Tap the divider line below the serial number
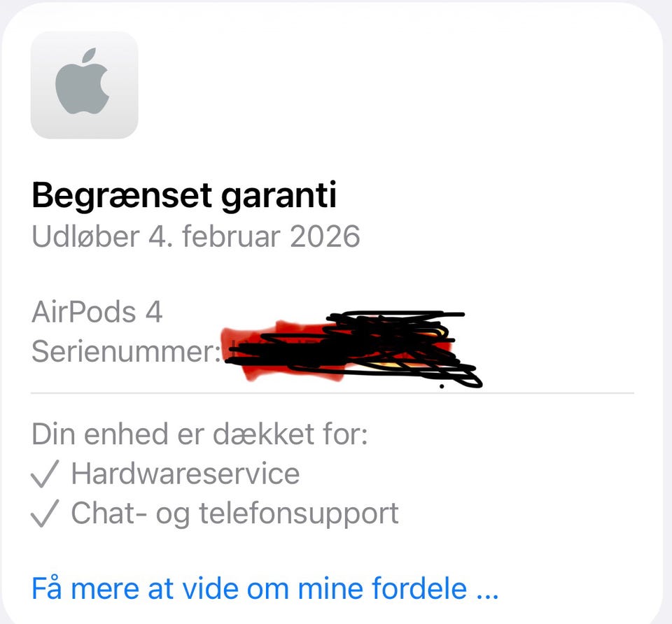Screen dimensions: 672x624 point(332,392)
